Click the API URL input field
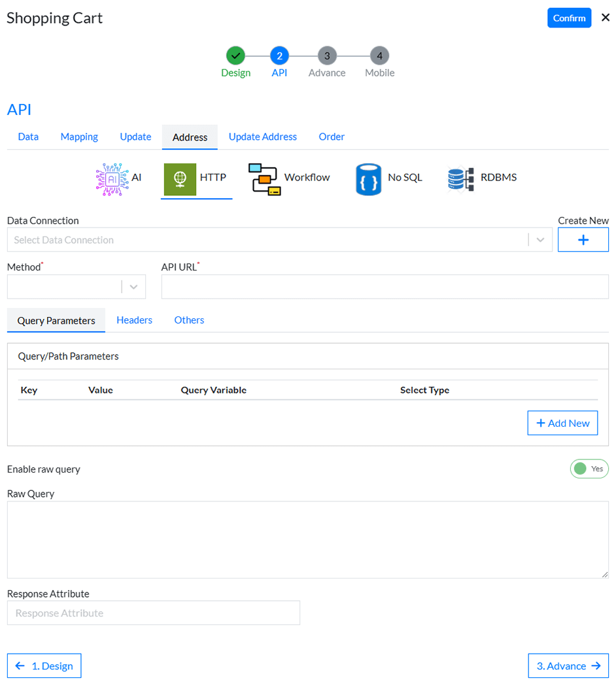The height and width of the screenshot is (687, 616). pos(385,287)
